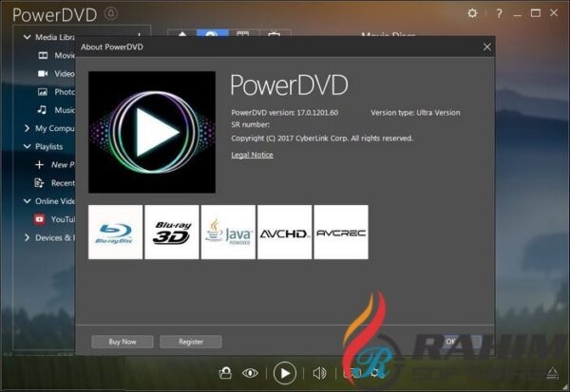Select the Movies library icon in sidebar
Viewport: 570px width, 392px height.
click(x=43, y=55)
